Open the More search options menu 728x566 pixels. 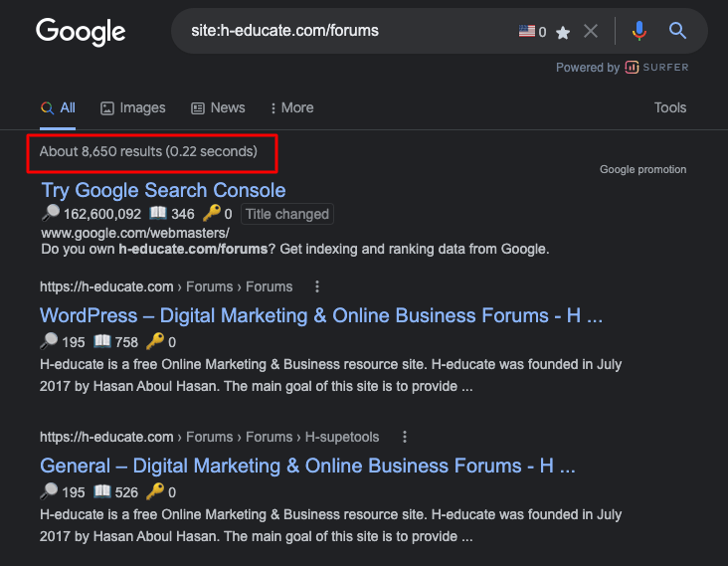click(x=292, y=107)
